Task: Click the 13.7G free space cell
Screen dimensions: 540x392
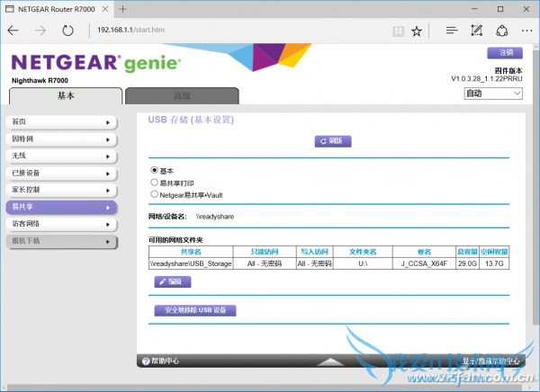Action: (494, 264)
